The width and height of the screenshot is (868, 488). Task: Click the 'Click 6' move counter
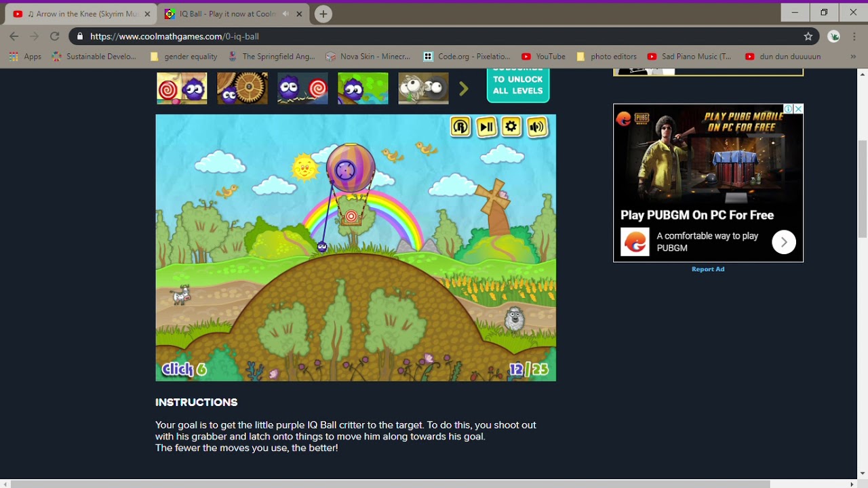[x=184, y=369]
